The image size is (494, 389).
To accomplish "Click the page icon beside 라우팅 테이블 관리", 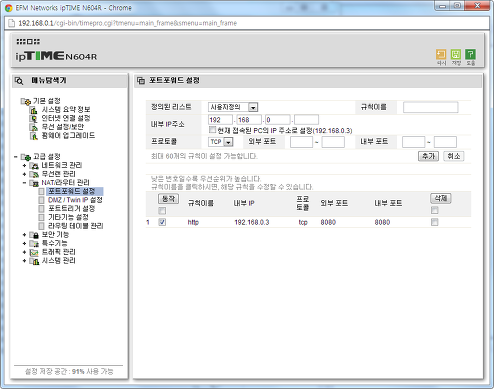I will point(41,226).
